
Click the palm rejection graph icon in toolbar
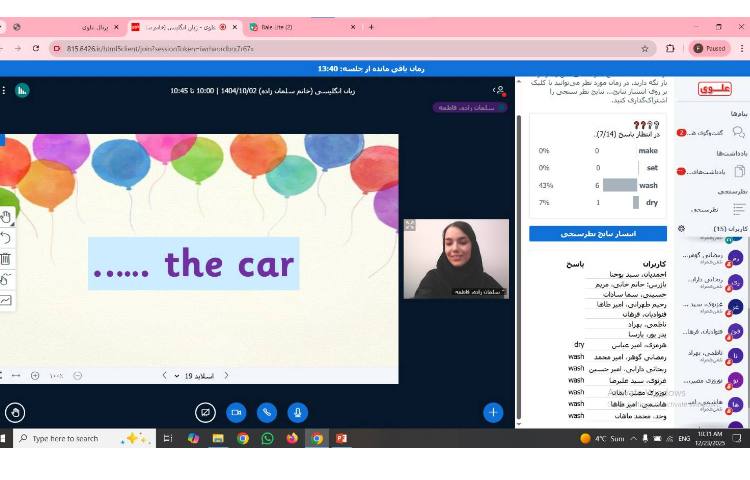tap(5, 300)
